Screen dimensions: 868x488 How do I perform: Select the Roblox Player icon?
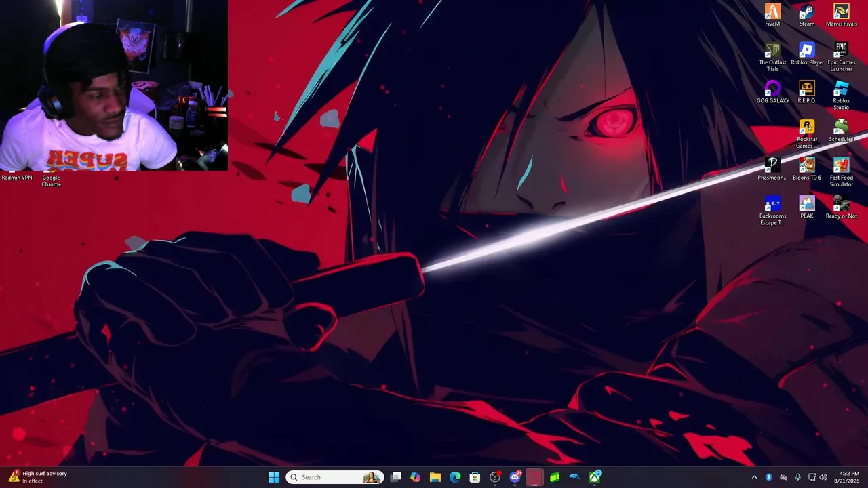coord(807,54)
